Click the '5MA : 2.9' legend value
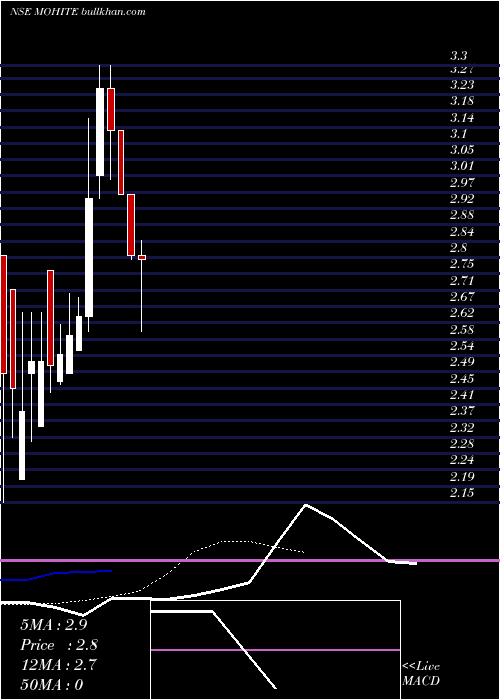 point(54,625)
